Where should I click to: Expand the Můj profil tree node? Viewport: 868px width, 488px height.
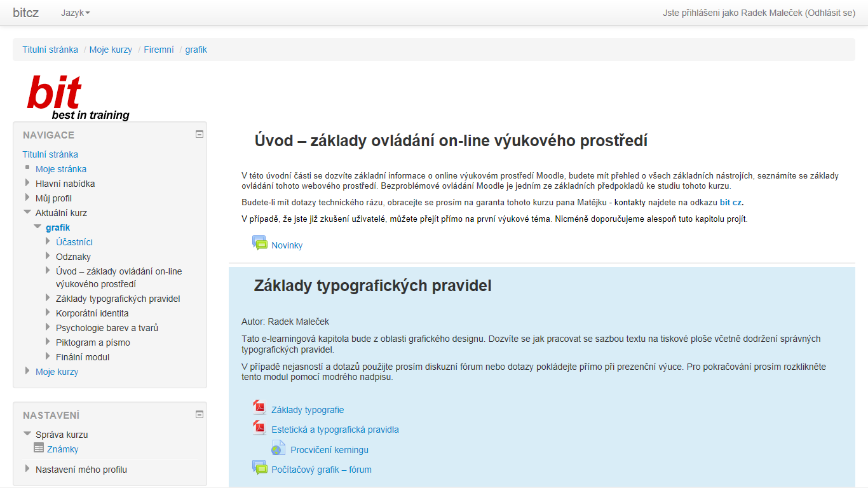coord(27,198)
